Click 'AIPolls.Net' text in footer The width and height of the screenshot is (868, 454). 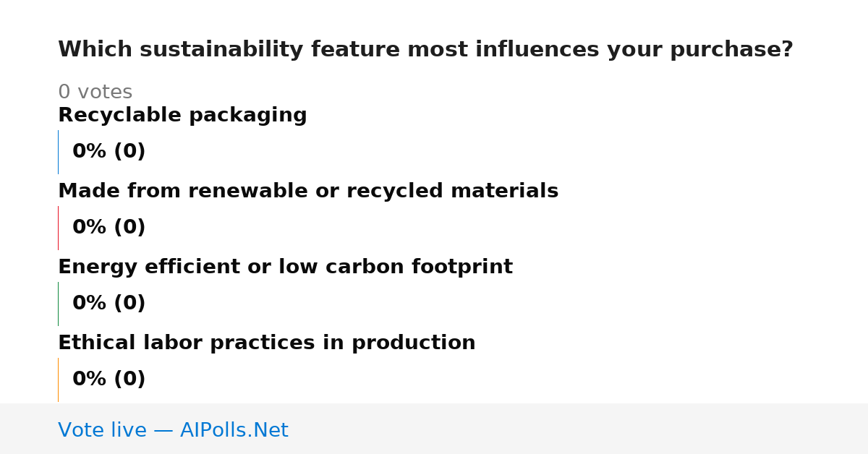[234, 431]
